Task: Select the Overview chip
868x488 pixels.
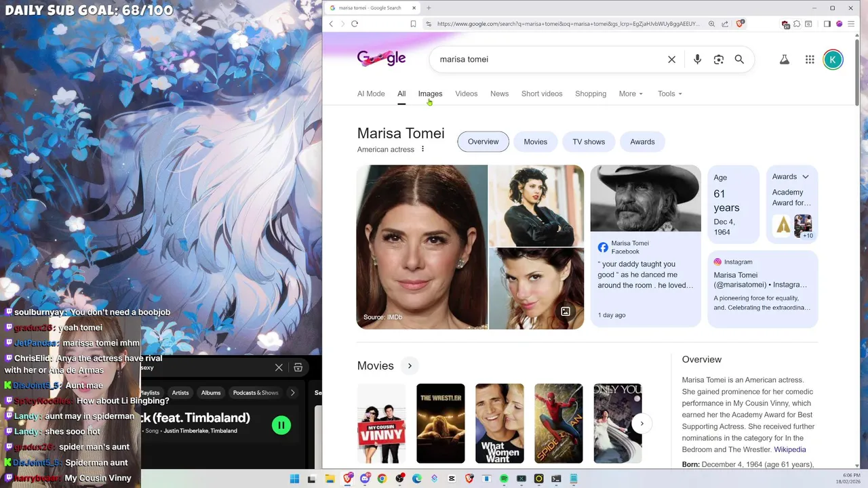Action: click(x=483, y=142)
